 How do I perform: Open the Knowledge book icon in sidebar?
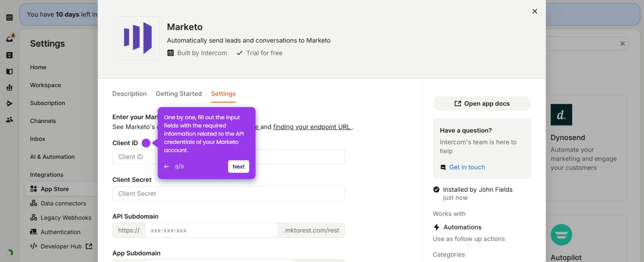(10, 72)
